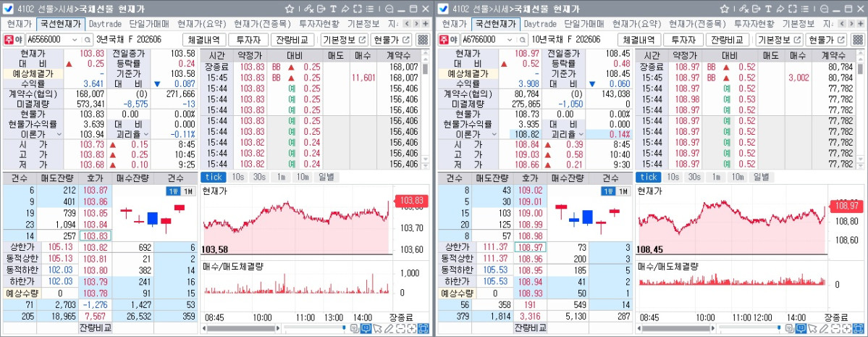This screenshot has height=337, width=868.
Task: Expand 괴리율 dropdown in left window
Action: 147,134
